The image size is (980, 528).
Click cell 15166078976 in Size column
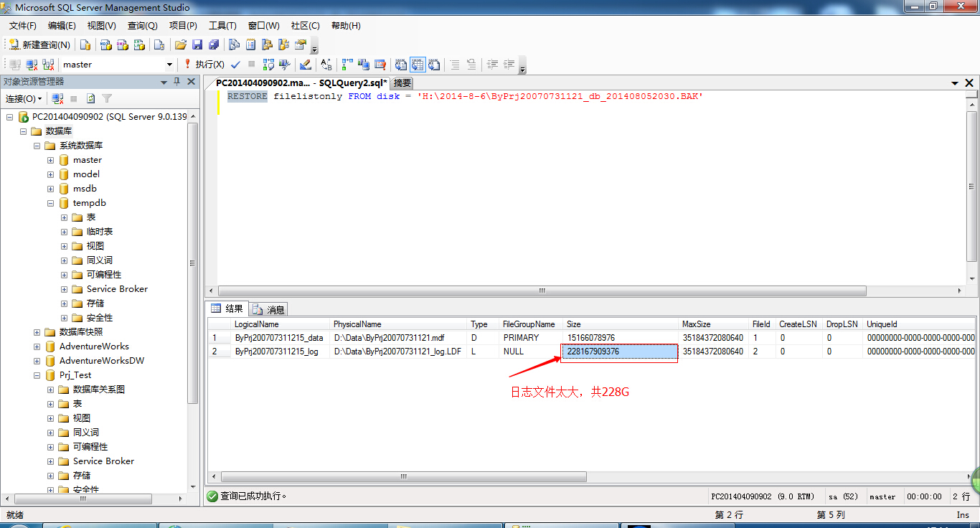click(x=621, y=338)
